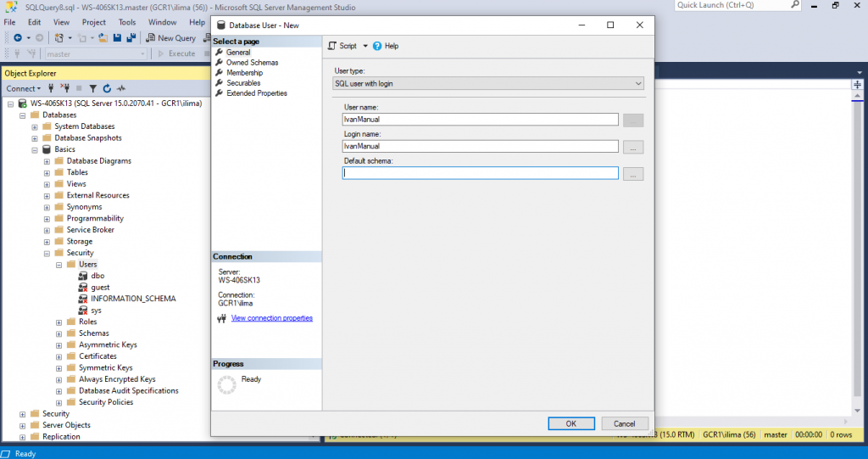Collapse the WS-406SK13 server node
Screen dimensions: 868x459
pyautogui.click(x=10, y=104)
